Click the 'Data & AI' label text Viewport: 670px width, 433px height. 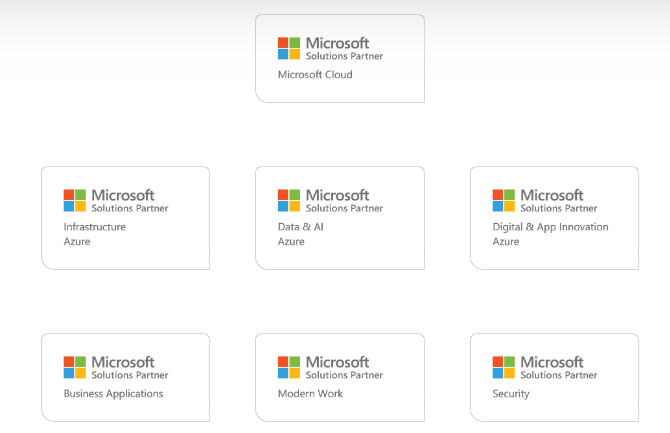301,227
